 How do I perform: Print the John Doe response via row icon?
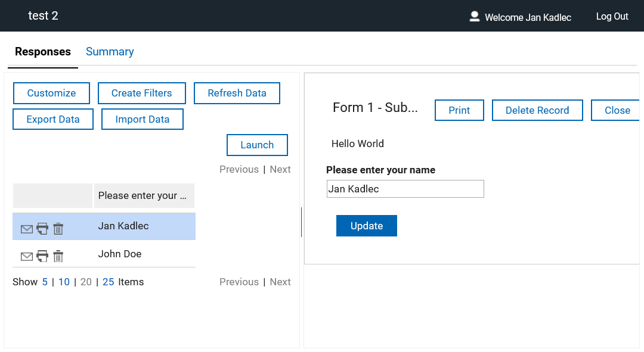42,256
